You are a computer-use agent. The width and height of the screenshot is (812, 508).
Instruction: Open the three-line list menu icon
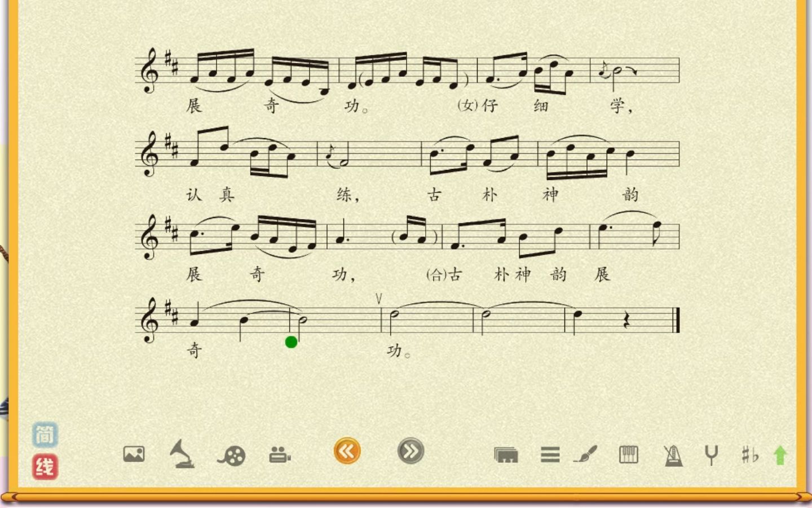point(550,454)
